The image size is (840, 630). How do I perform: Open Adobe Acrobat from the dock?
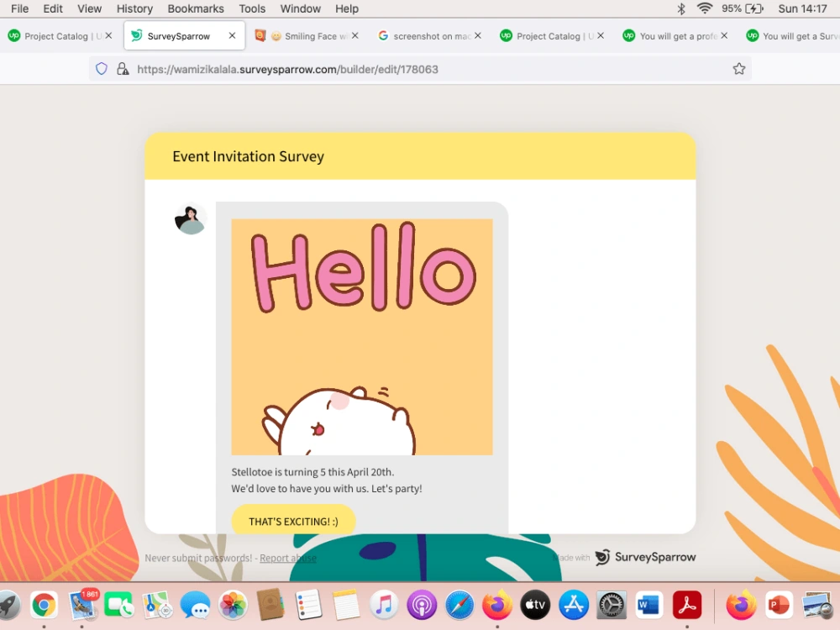[x=687, y=606]
